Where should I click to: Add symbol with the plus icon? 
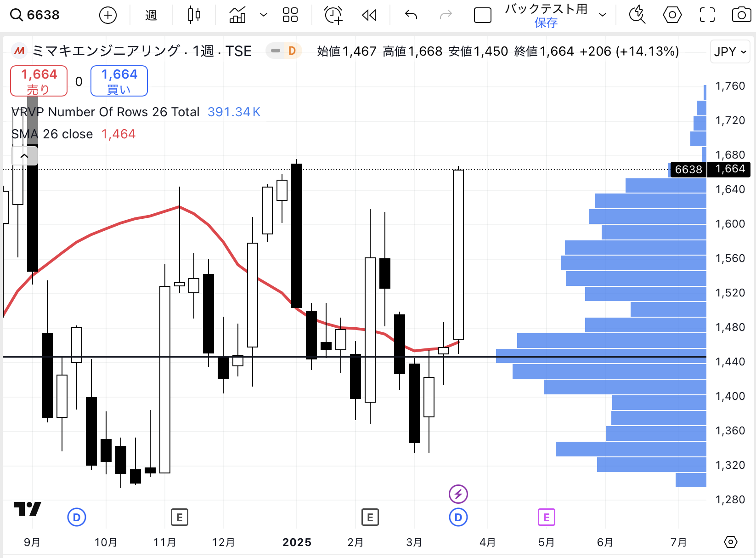click(108, 15)
